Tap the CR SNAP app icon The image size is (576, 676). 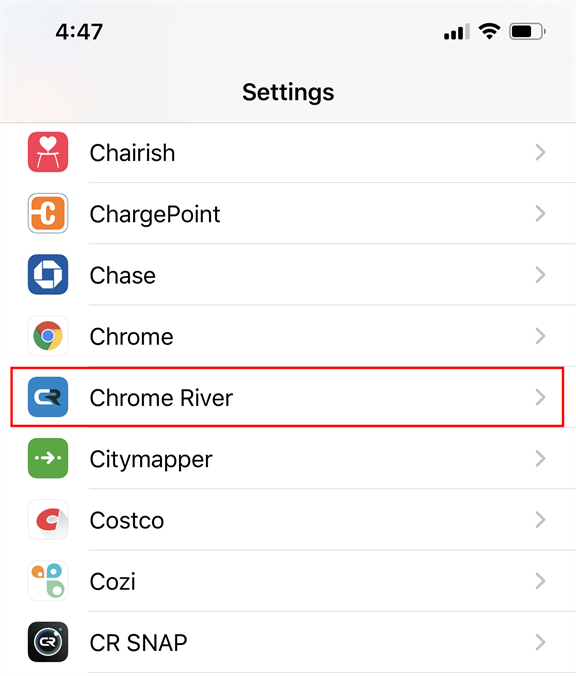pyautogui.click(x=48, y=642)
